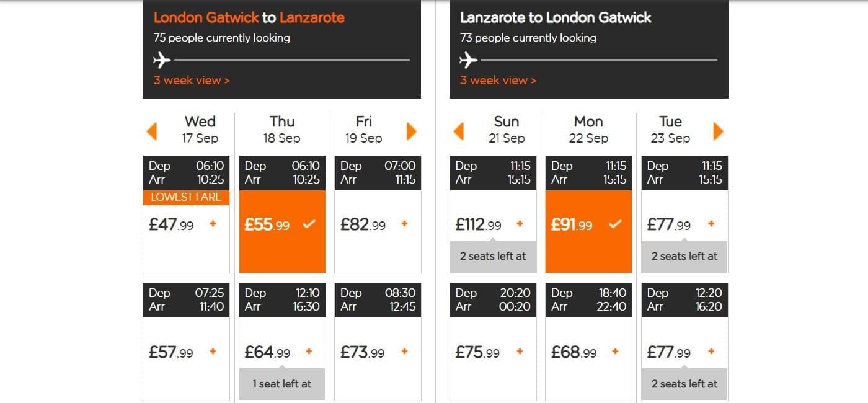Add the £82.99 Friday flight plus icon
This screenshot has height=403, width=868.
[x=404, y=224]
